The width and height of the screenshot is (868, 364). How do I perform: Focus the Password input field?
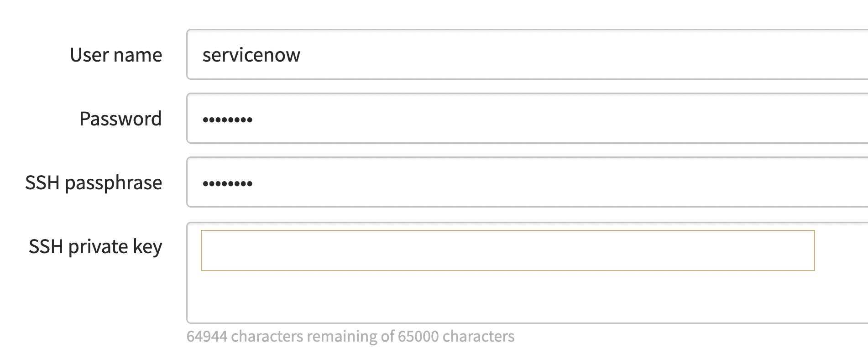tap(525, 119)
